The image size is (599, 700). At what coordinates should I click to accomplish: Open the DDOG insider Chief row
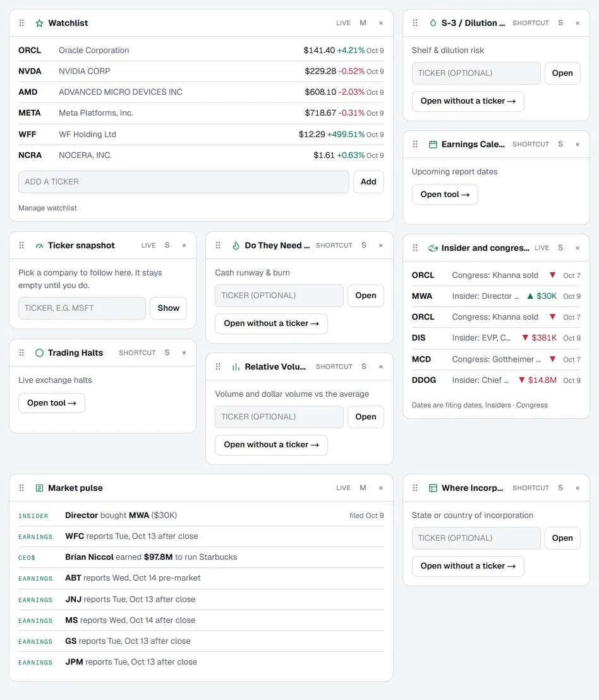[496, 380]
